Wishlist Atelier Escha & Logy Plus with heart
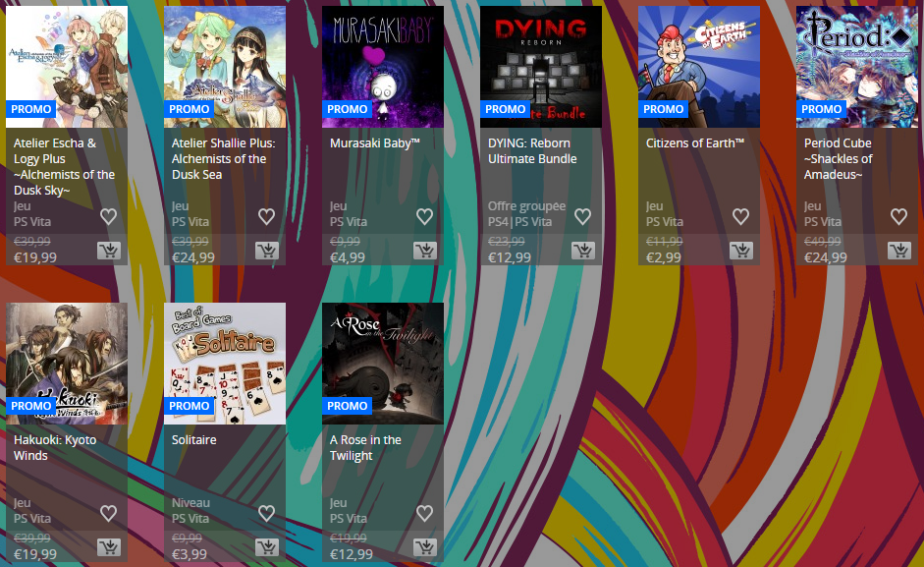This screenshot has height=567, width=924. 108,216
